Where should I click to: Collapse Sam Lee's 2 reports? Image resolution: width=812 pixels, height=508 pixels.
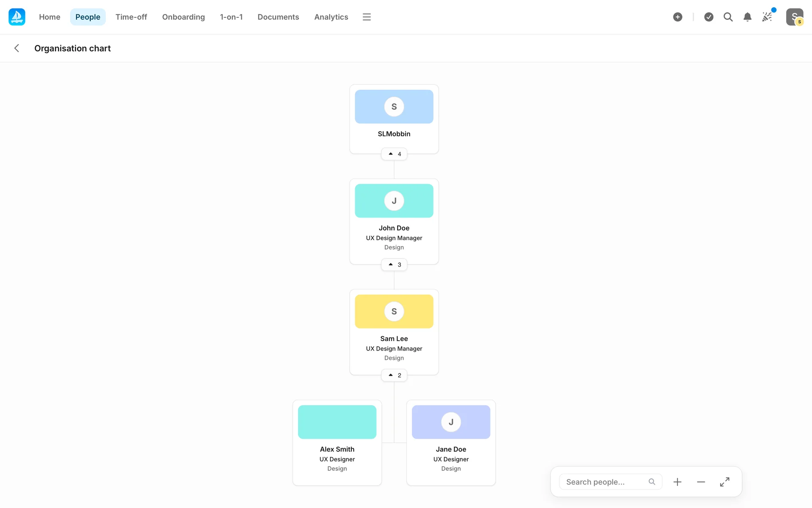[394, 375]
